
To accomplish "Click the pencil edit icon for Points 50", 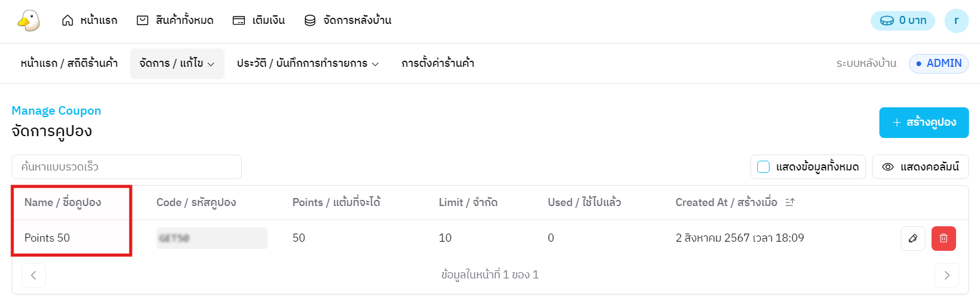I will click(912, 239).
